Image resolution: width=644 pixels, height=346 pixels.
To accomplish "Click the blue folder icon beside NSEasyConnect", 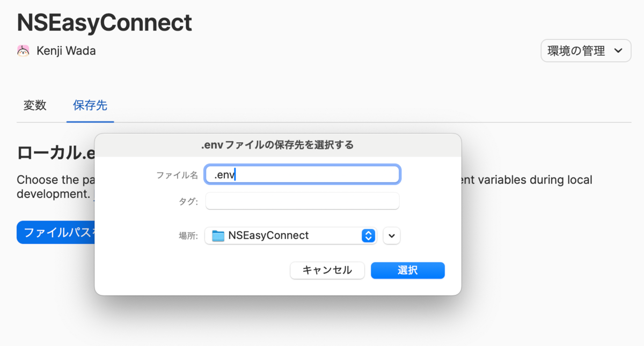I will click(x=218, y=235).
